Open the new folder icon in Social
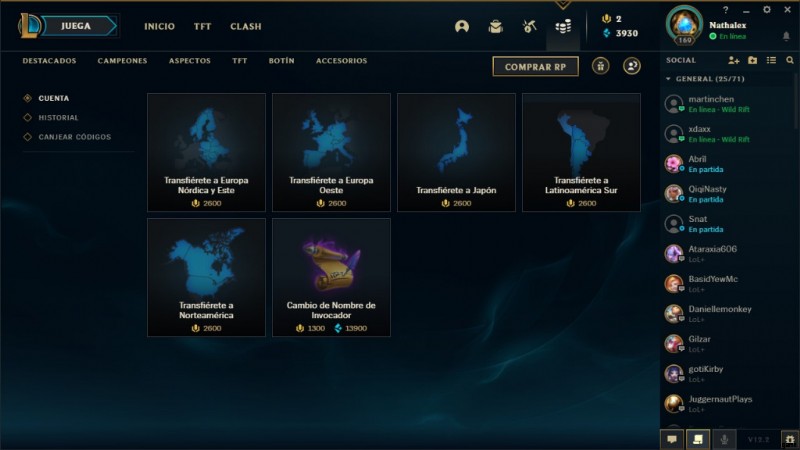Image resolution: width=800 pixels, height=450 pixels. tap(753, 60)
